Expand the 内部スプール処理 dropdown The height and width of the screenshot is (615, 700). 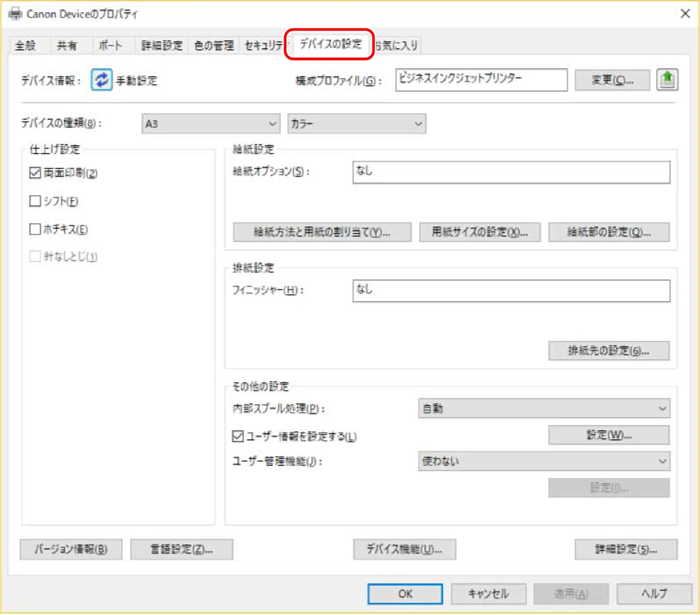[x=544, y=409]
